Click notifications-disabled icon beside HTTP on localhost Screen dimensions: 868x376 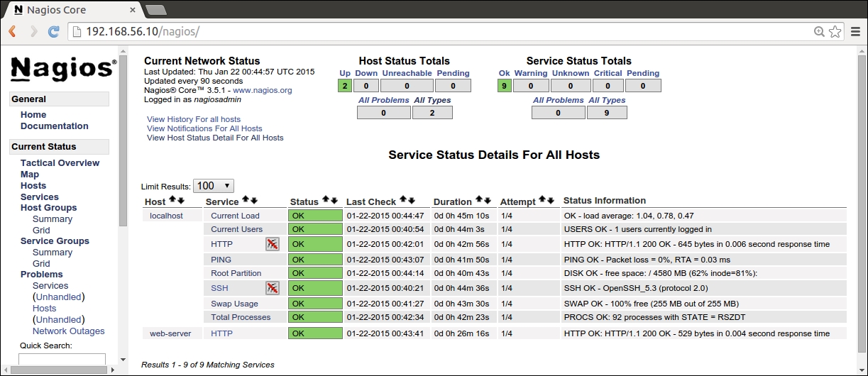[x=273, y=244]
